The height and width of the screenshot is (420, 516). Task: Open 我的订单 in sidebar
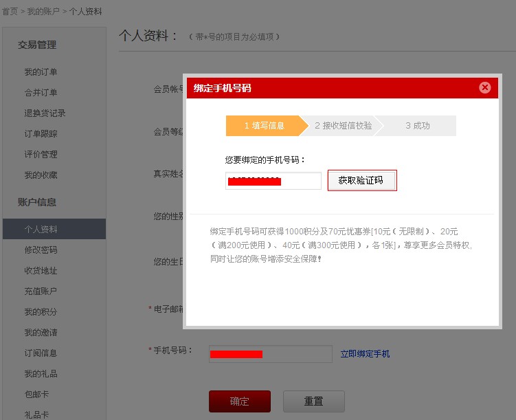[x=41, y=72]
